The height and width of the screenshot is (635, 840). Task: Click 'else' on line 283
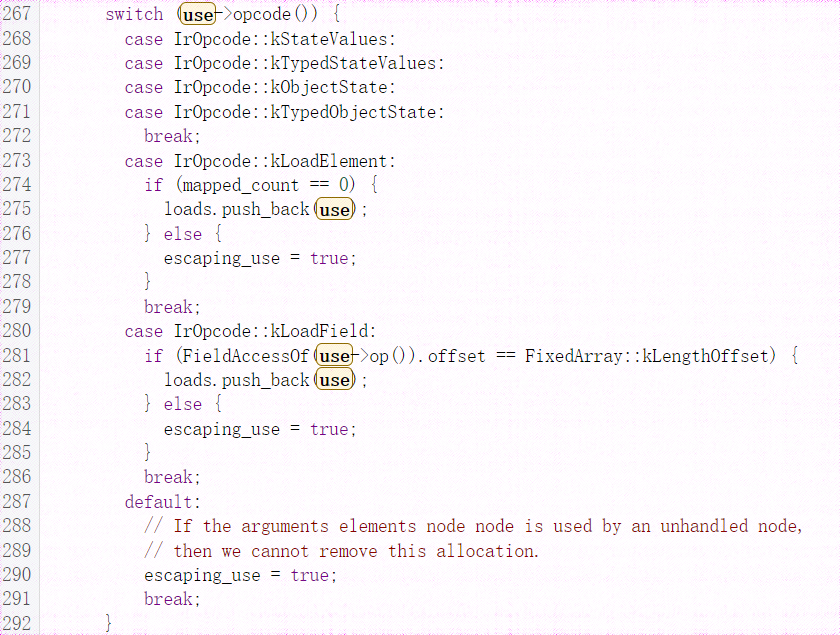[x=183, y=404]
